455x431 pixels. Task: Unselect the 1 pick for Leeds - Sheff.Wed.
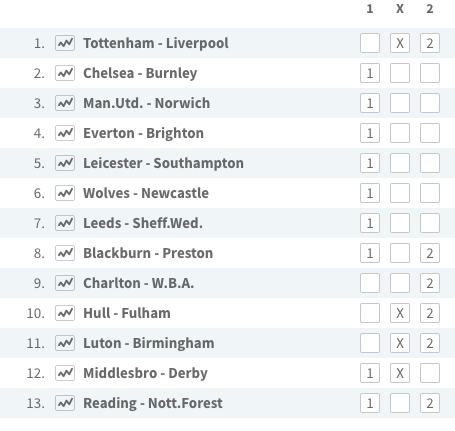(x=370, y=223)
